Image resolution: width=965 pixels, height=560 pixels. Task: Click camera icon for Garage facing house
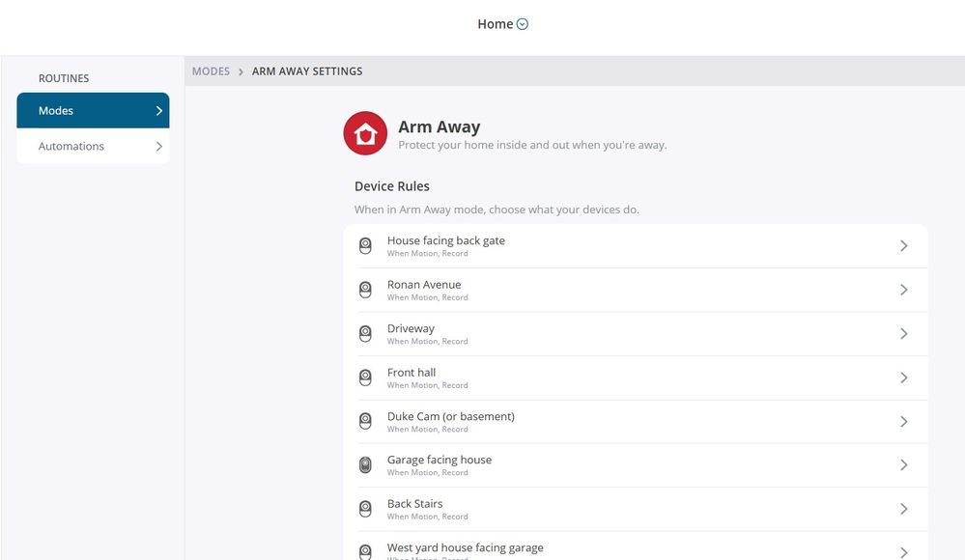(x=365, y=465)
